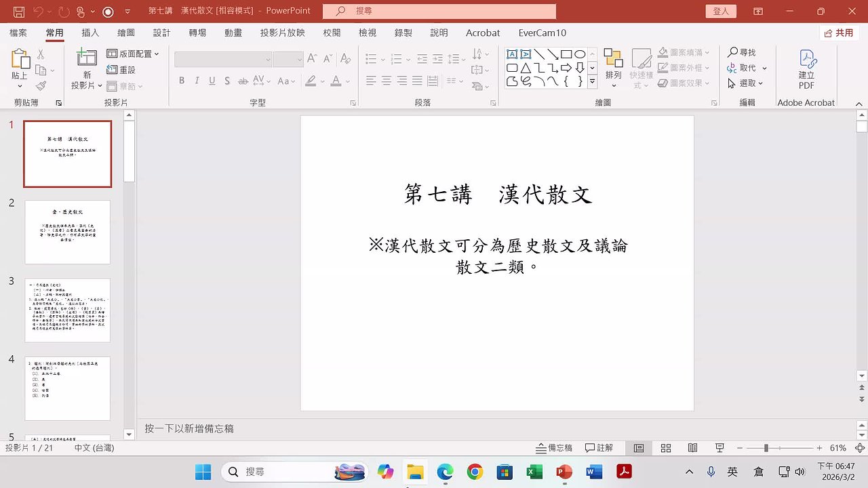The width and height of the screenshot is (868, 488).
Task: Click the Reset (重設) slide button
Action: 121,70
